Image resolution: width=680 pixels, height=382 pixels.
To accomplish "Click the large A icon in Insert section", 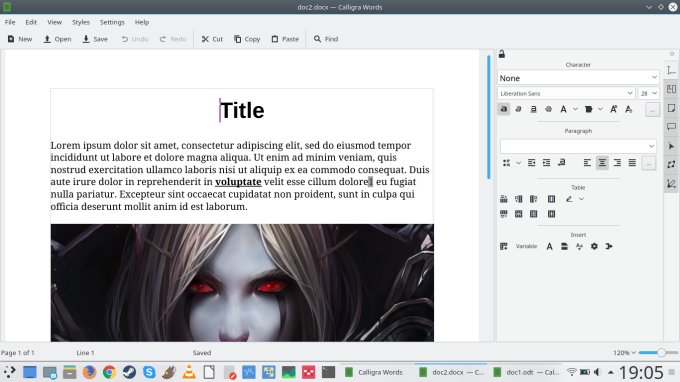I will [x=549, y=246].
